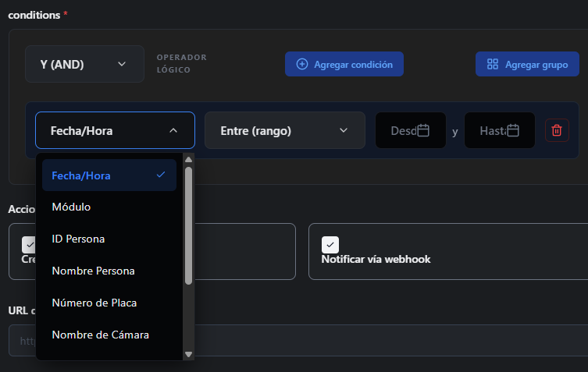Pick the Nombre de Cámara option

[x=109, y=334]
